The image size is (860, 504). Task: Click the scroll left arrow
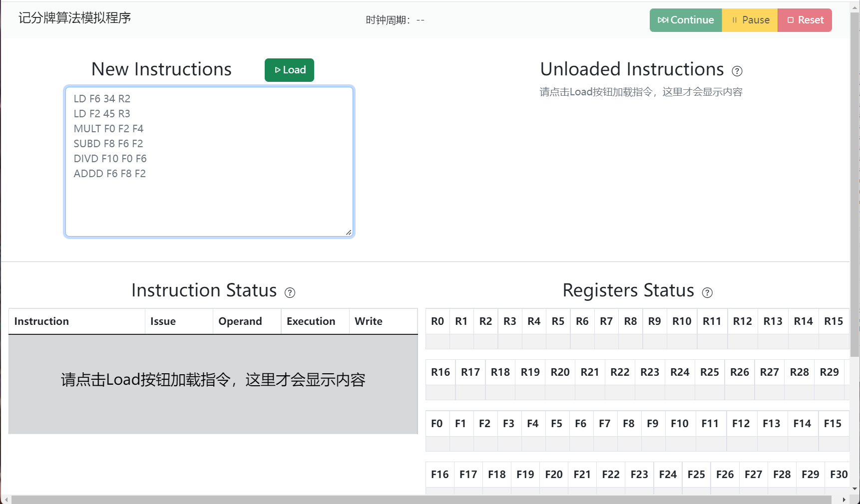coord(5,500)
